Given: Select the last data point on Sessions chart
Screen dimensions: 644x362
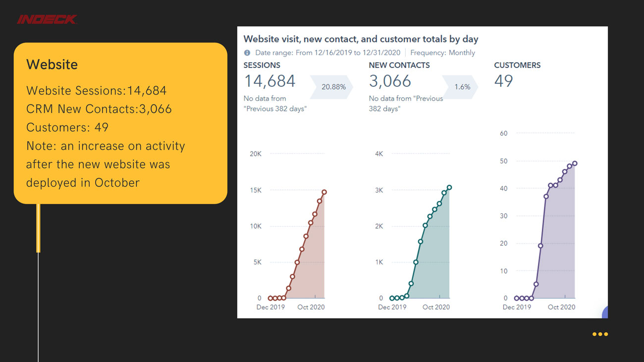Looking at the screenshot, I should click(324, 192).
